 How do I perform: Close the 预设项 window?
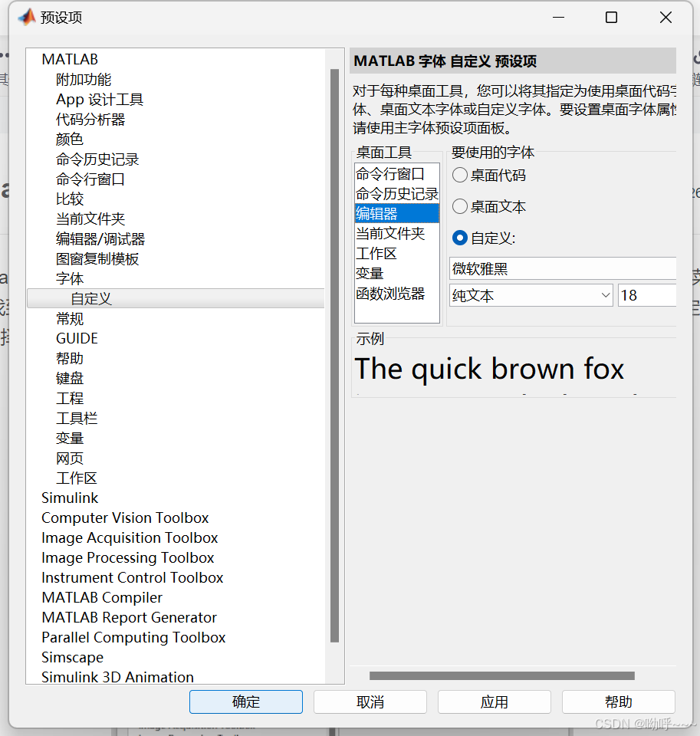click(x=665, y=18)
